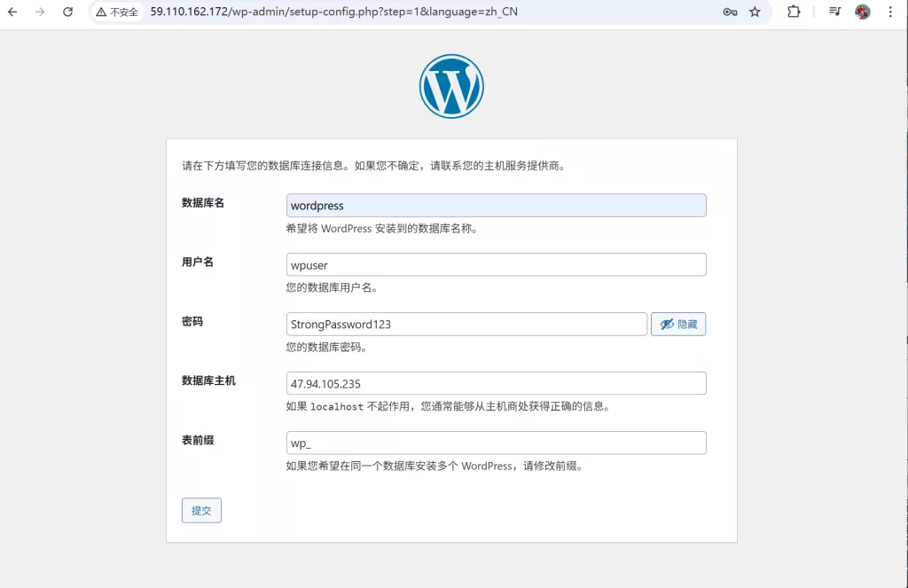This screenshot has width=908, height=588.
Task: Click the warning icon beside 不安全
Action: [103, 12]
